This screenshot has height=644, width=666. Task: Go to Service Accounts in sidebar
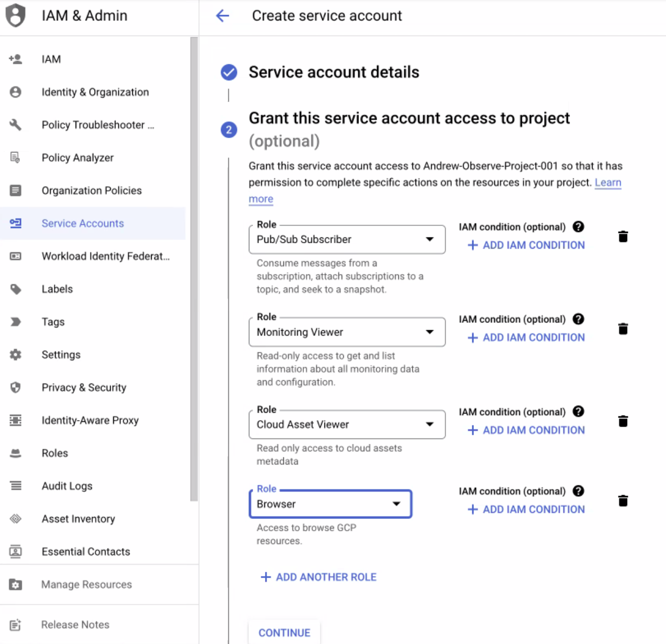[x=93, y=223]
